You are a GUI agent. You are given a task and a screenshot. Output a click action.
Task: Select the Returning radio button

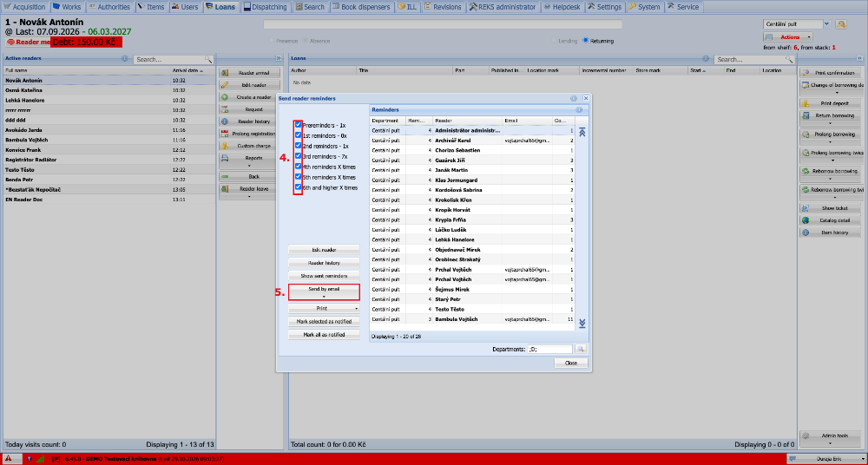coord(586,41)
